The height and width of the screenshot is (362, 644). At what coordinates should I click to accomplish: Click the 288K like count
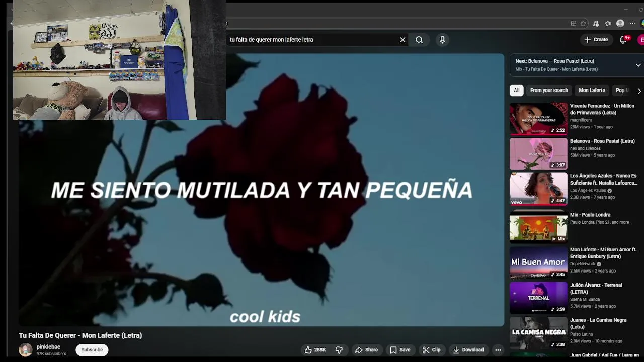pyautogui.click(x=320, y=350)
